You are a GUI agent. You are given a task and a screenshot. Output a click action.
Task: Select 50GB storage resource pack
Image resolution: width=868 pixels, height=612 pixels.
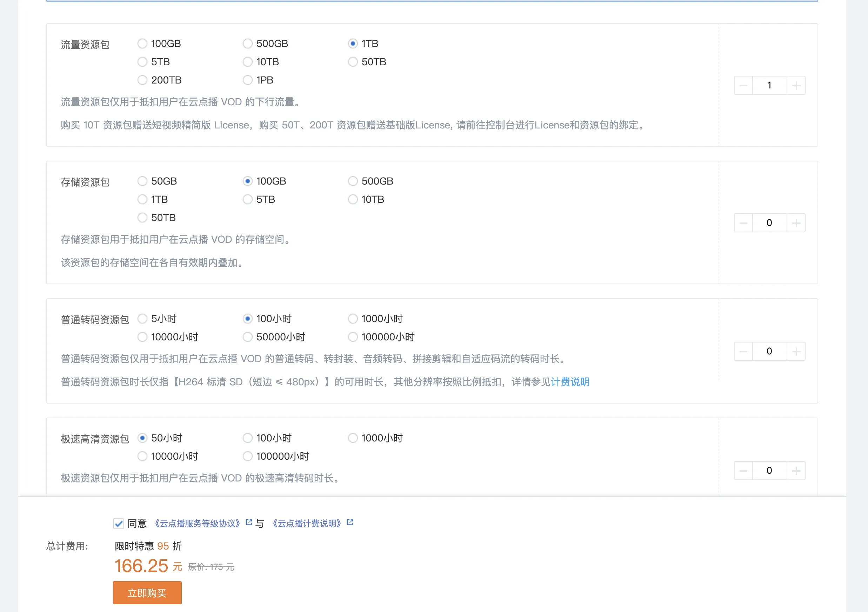142,181
